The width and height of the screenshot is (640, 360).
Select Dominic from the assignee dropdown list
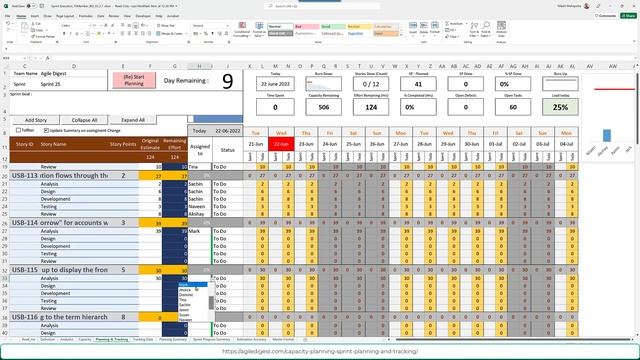[186, 295]
